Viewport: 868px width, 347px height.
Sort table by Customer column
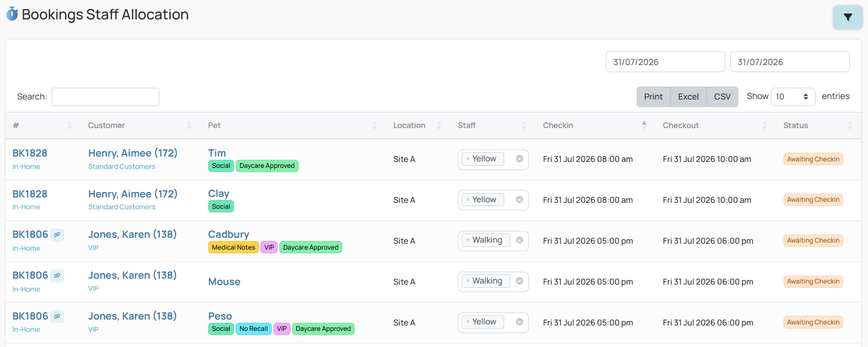140,125
